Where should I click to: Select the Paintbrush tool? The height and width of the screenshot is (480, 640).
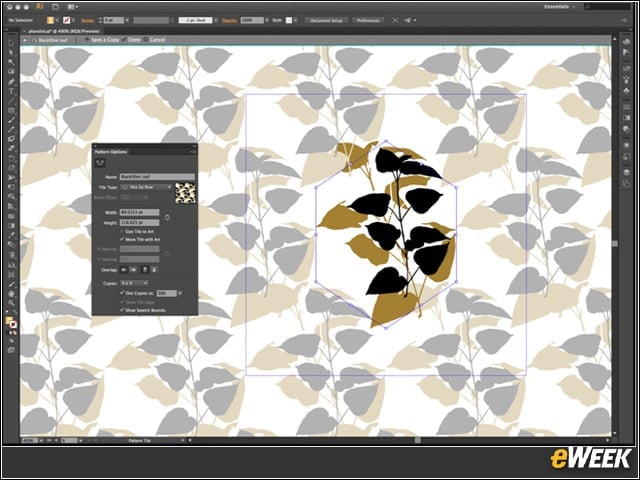pyautogui.click(x=11, y=120)
